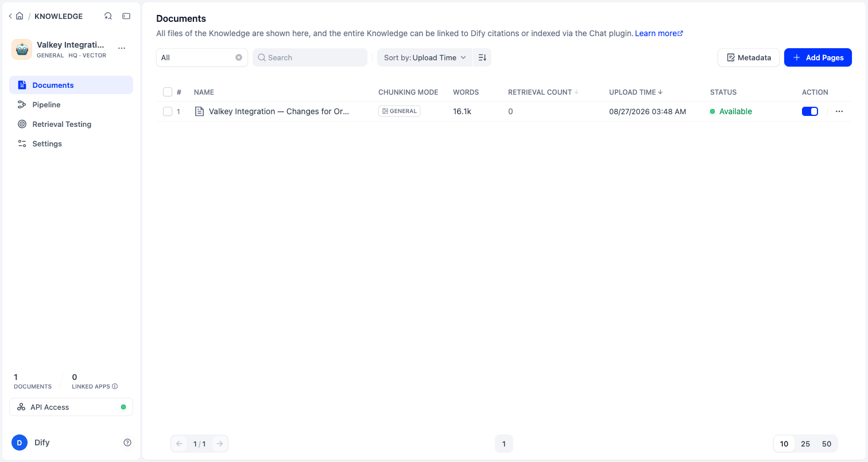Go to Retrieval Testing
Screen dimensions: 868x462
coord(71,124)
